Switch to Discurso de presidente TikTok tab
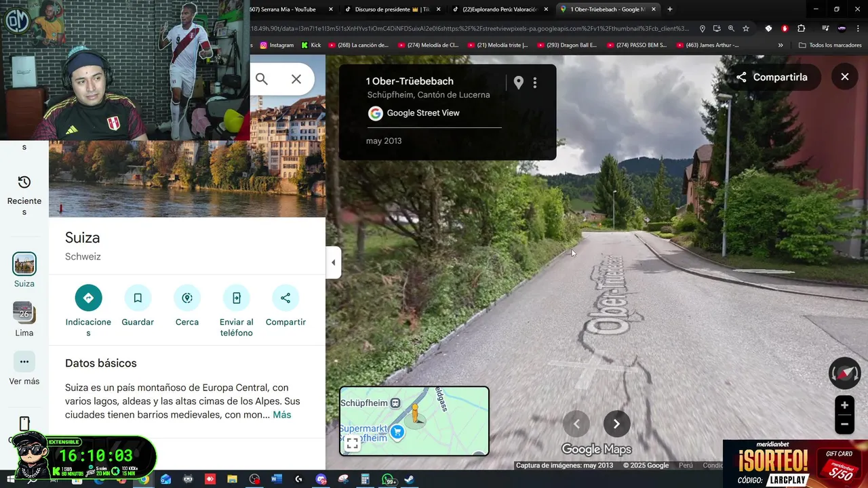The height and width of the screenshot is (488, 868). (391, 9)
